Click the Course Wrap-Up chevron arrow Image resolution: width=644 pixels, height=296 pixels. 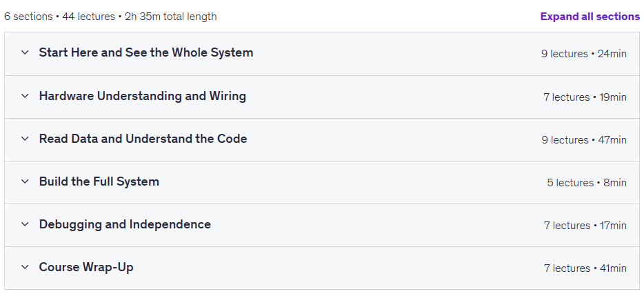[25, 267]
